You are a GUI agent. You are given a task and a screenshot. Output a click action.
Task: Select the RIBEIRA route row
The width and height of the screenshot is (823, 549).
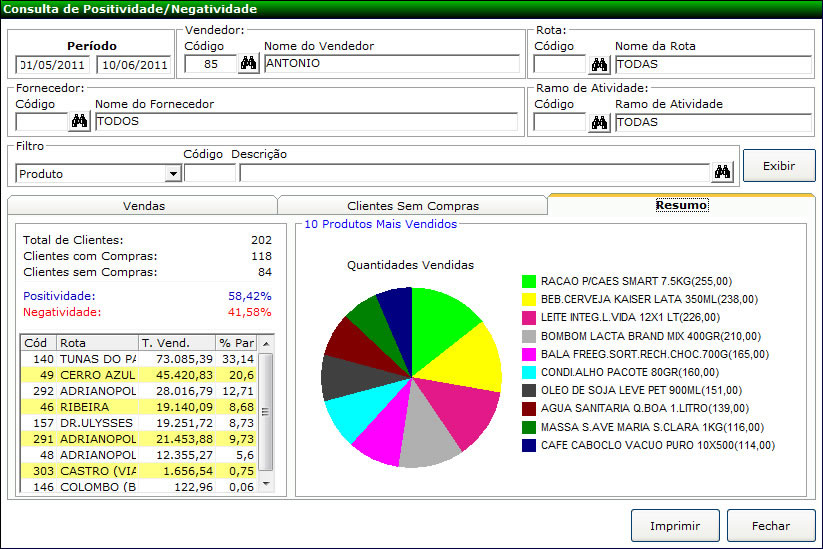[139, 407]
